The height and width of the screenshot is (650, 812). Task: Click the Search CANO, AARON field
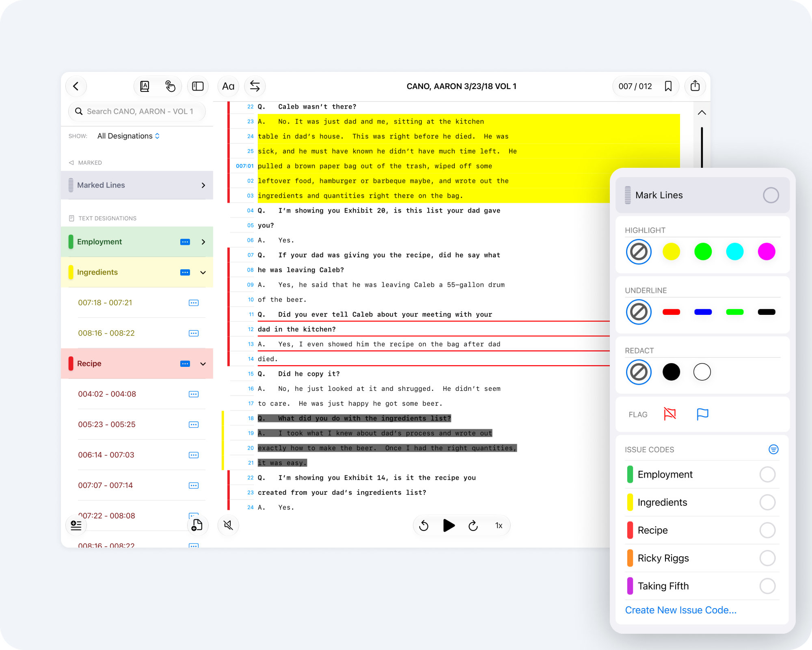(x=137, y=111)
